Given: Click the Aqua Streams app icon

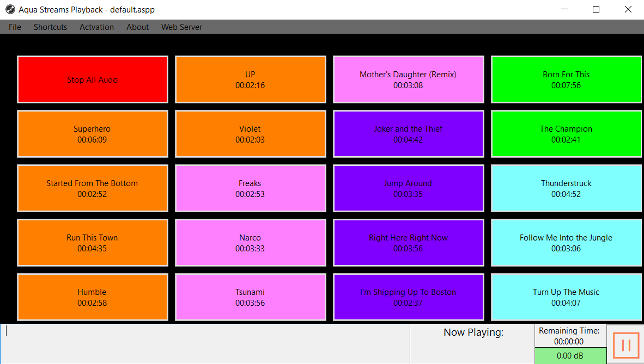Looking at the screenshot, I should [x=10, y=9].
